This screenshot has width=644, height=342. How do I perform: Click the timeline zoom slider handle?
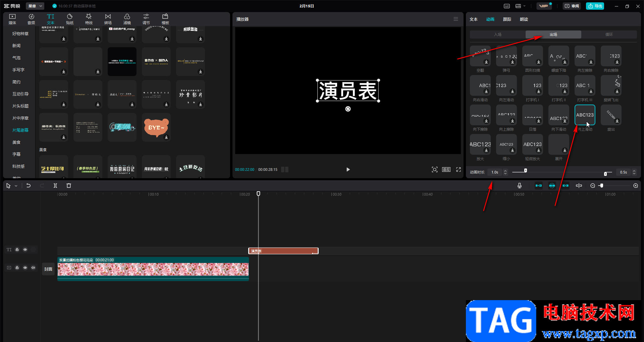(602, 186)
